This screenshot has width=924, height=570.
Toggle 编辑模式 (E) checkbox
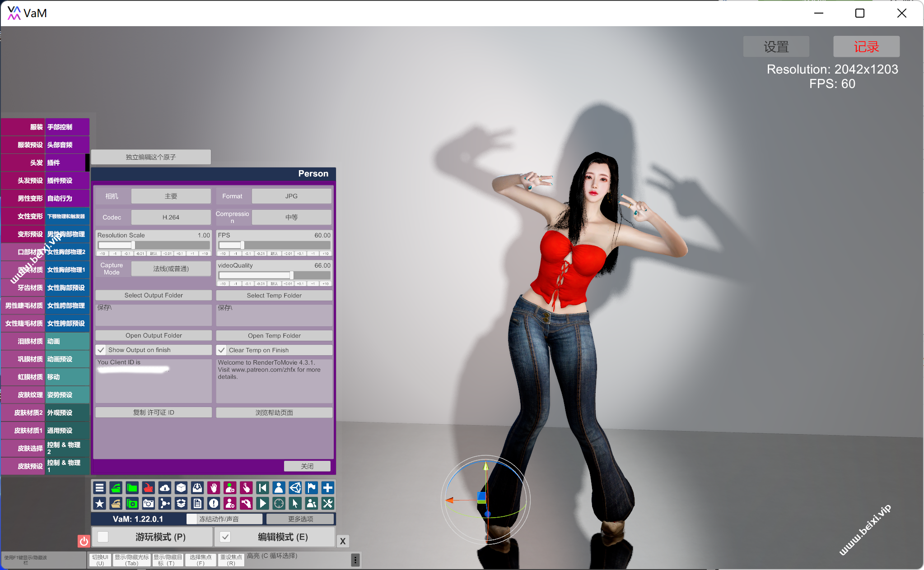(225, 537)
